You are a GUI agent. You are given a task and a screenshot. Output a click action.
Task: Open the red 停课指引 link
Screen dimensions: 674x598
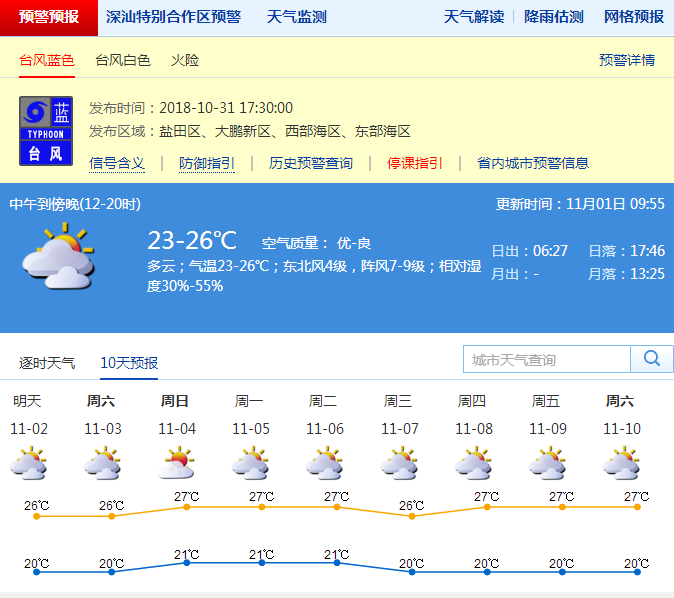click(415, 163)
